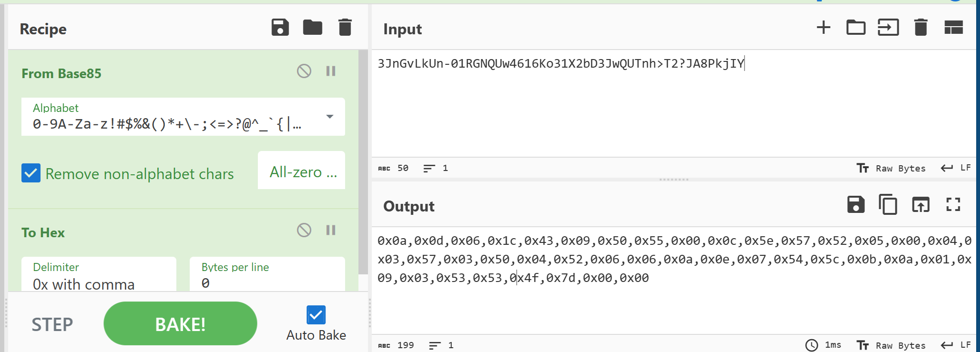Show input character count 50
Screen dimensions: 980x352
coord(393,168)
